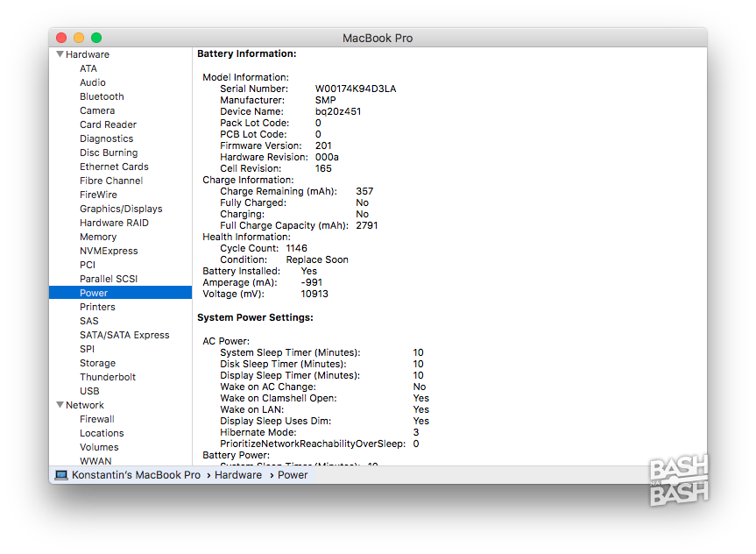This screenshot has height=554, width=756.
Task: Click the MacBook Pro window title
Action: [378, 38]
